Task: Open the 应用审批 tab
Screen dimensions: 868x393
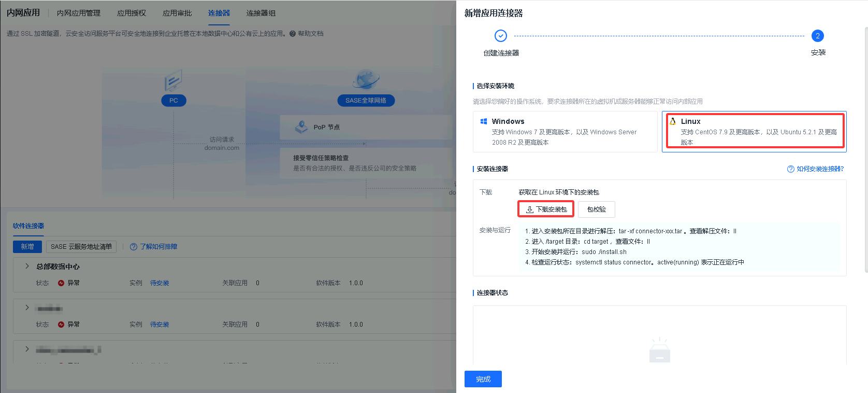Action: click(177, 13)
